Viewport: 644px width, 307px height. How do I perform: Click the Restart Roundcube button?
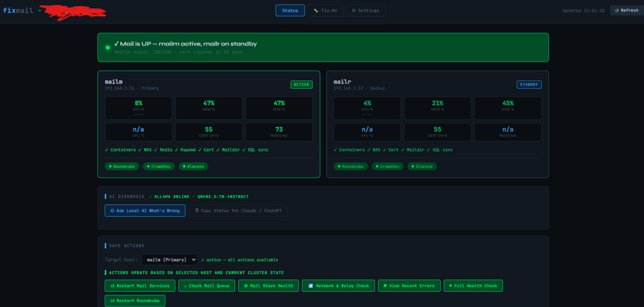[135, 301]
